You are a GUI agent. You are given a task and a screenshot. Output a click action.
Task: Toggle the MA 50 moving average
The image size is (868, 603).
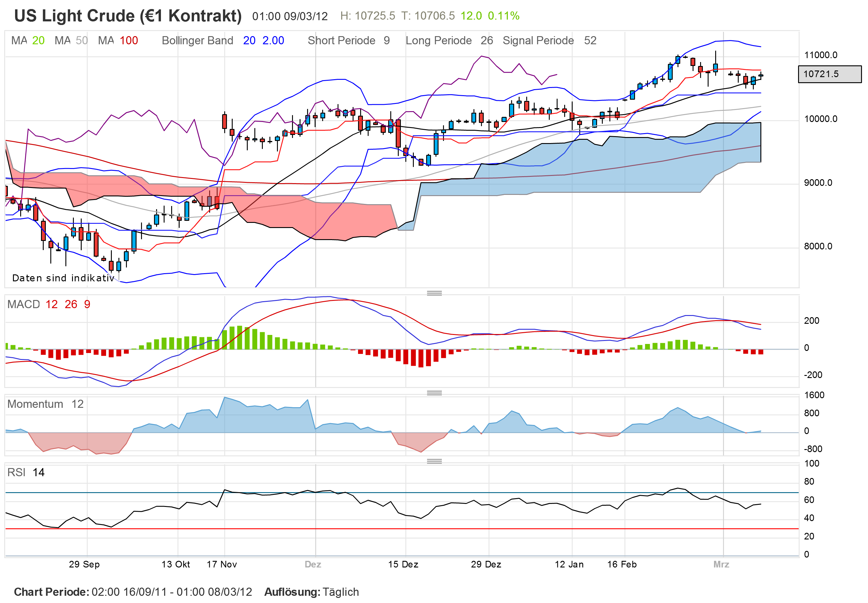point(71,40)
